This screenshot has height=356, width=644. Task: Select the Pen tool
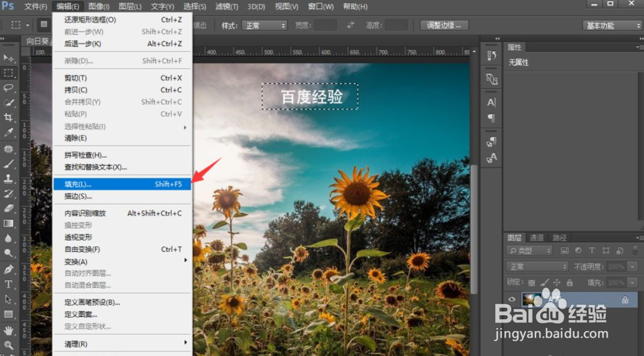(8, 270)
